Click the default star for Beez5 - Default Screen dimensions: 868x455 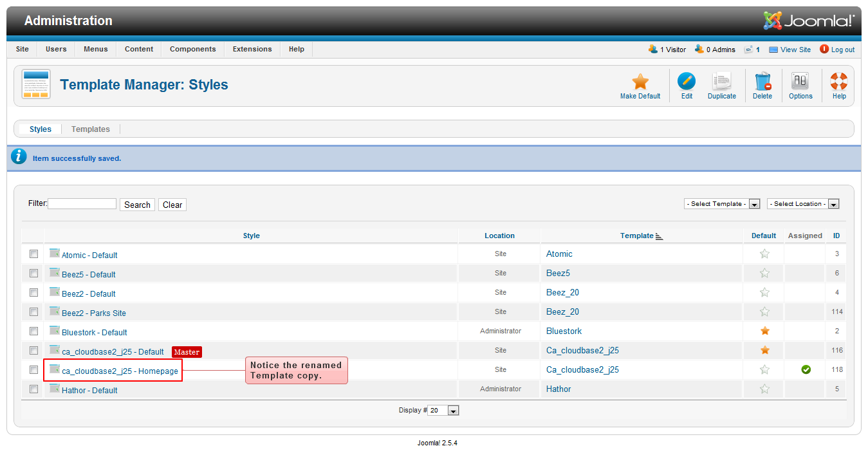click(x=764, y=273)
